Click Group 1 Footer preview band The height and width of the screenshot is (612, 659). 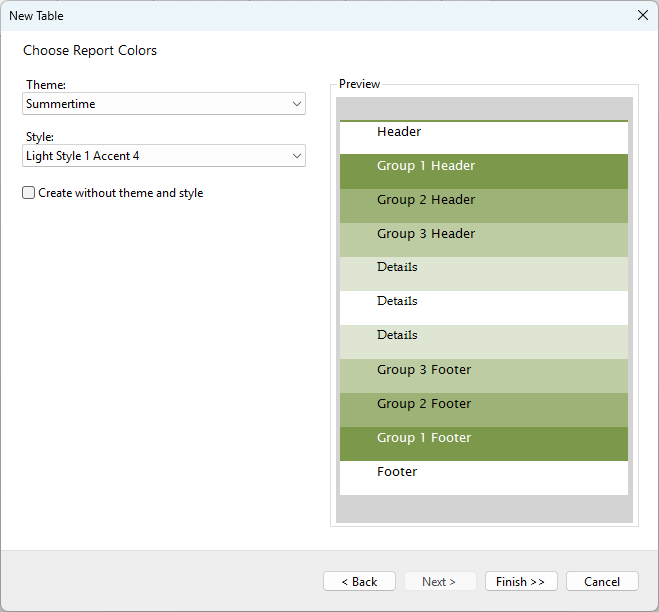(x=484, y=444)
